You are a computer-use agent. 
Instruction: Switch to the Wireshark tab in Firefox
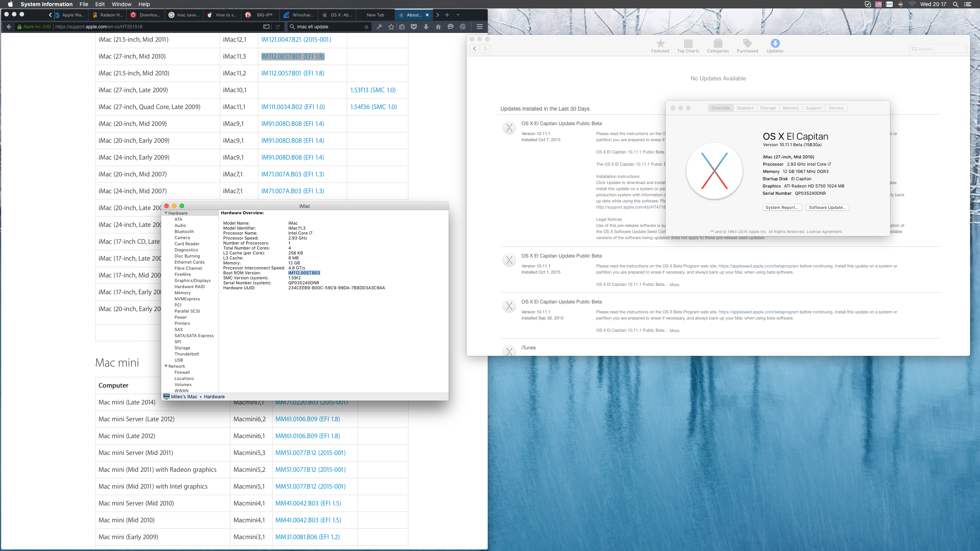pos(299,15)
